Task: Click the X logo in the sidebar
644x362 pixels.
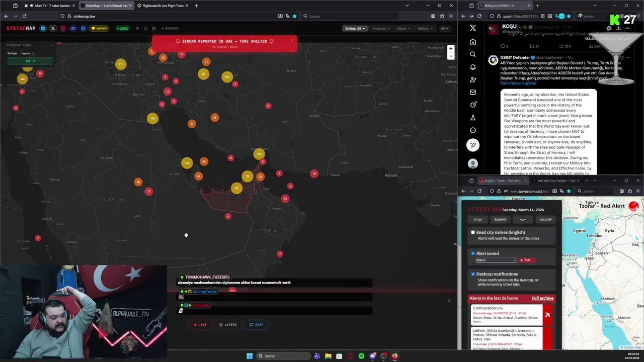Action: pyautogui.click(x=472, y=28)
